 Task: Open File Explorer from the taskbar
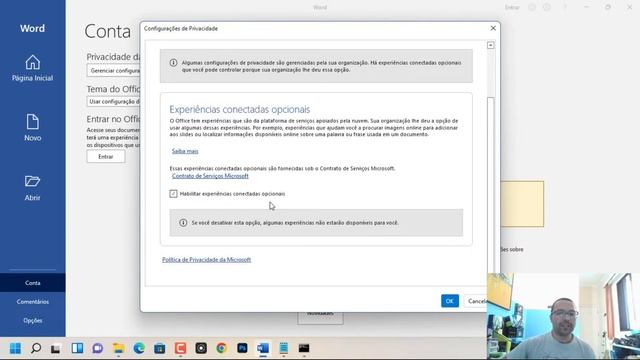(x=118, y=348)
